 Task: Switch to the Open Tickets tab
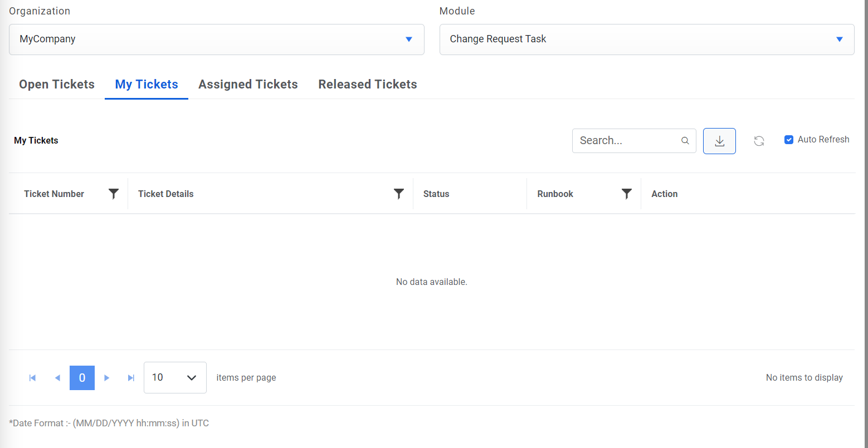(57, 85)
